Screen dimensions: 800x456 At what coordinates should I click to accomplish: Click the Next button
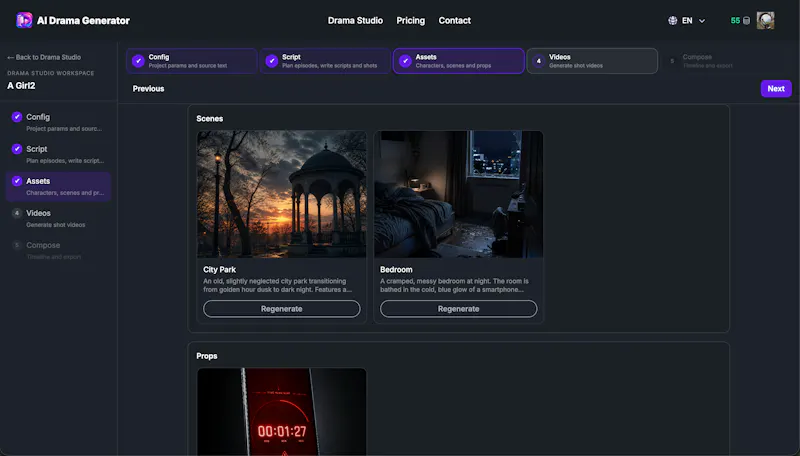776,88
